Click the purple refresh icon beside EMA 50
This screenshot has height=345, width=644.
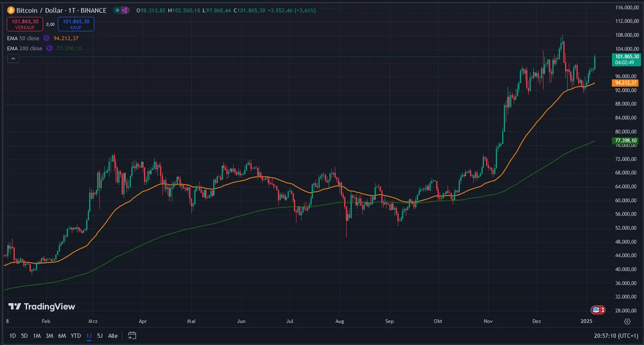coord(47,38)
